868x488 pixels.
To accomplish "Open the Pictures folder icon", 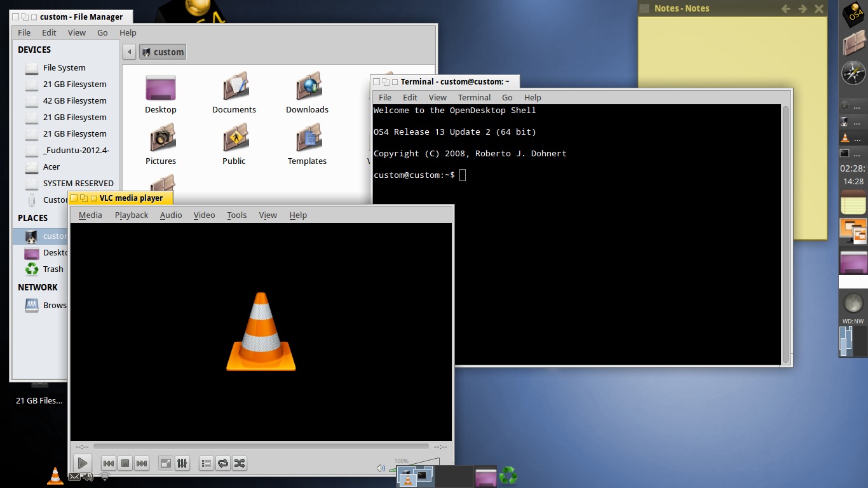I will pos(160,146).
